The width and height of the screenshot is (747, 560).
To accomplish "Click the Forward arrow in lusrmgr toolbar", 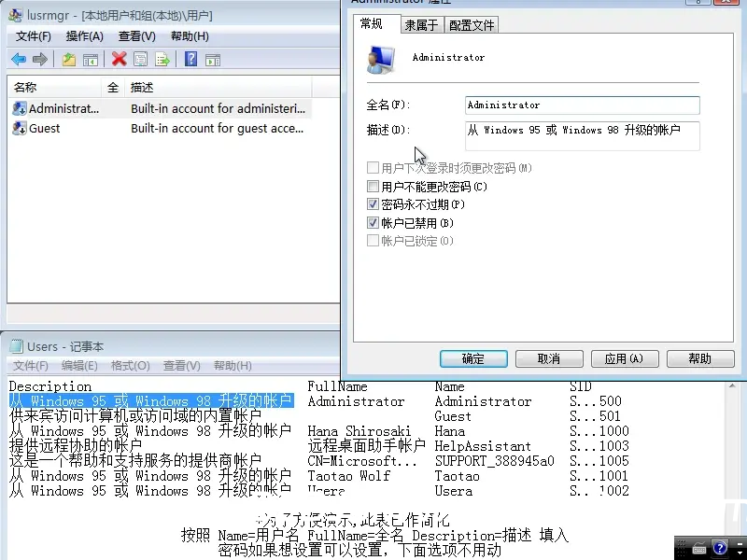I will point(40,60).
